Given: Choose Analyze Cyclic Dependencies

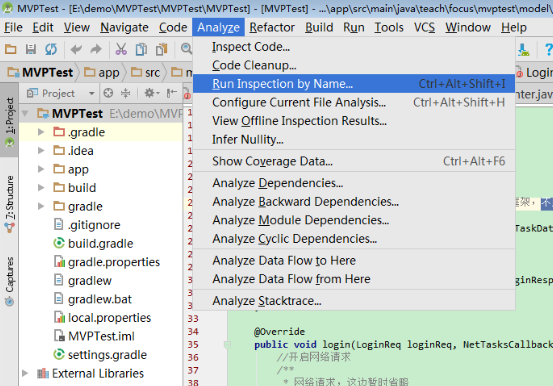Looking at the screenshot, I should pos(354,239).
